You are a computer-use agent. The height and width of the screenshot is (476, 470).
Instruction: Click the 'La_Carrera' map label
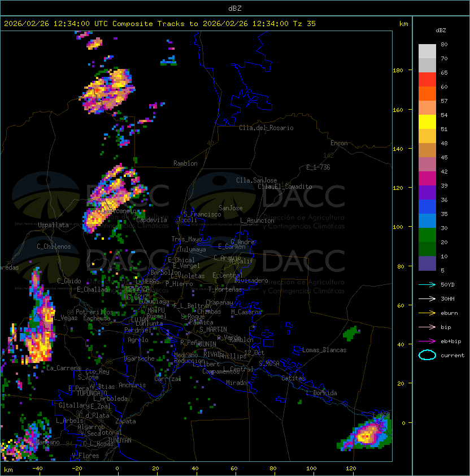pyautogui.click(x=63, y=368)
